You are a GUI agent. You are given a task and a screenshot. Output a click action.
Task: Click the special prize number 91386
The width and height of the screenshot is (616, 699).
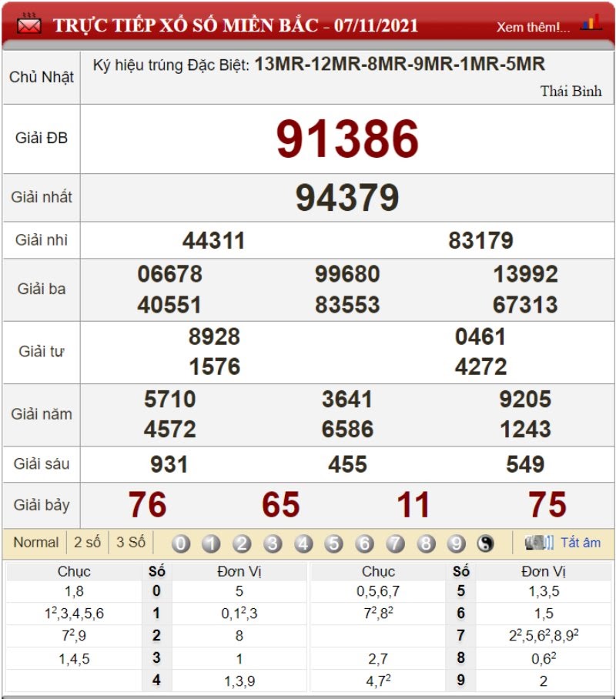coord(347,139)
